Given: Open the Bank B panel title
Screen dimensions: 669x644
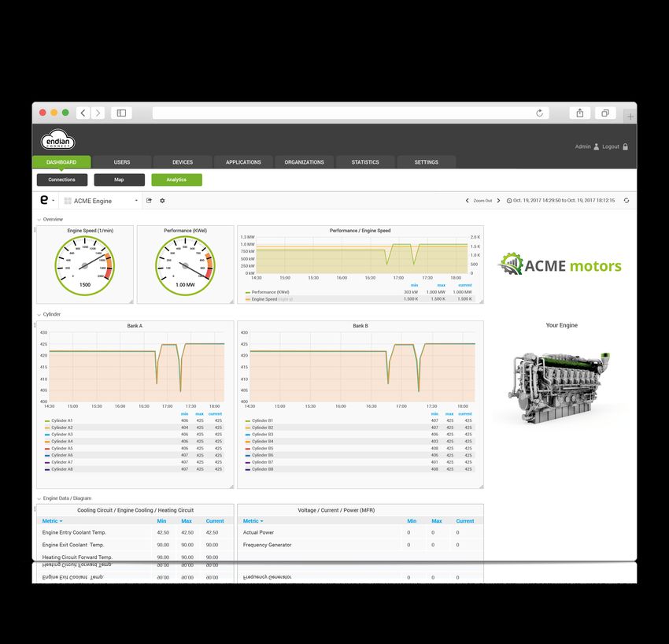Looking at the screenshot, I should (x=360, y=326).
